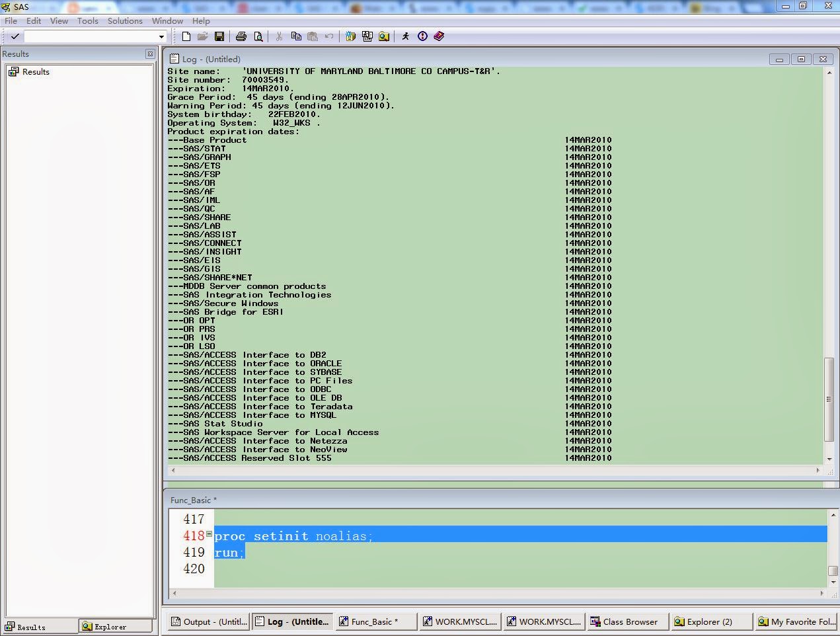This screenshot has width=840, height=636.
Task: Open the Class Browser window from the bottom bar
Action: [627, 621]
